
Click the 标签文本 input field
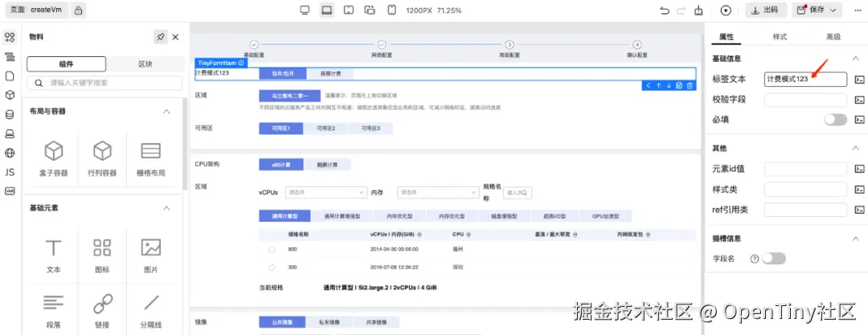[x=806, y=80]
